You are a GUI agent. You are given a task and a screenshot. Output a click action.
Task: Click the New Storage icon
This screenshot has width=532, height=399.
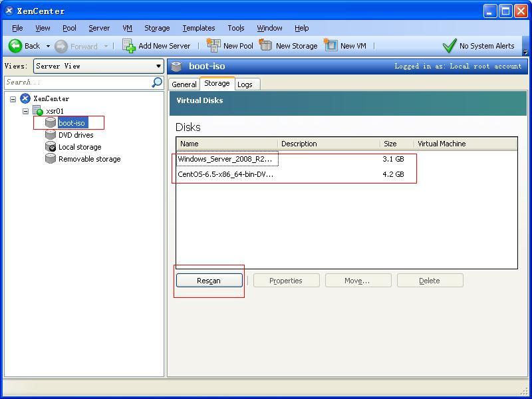point(265,45)
